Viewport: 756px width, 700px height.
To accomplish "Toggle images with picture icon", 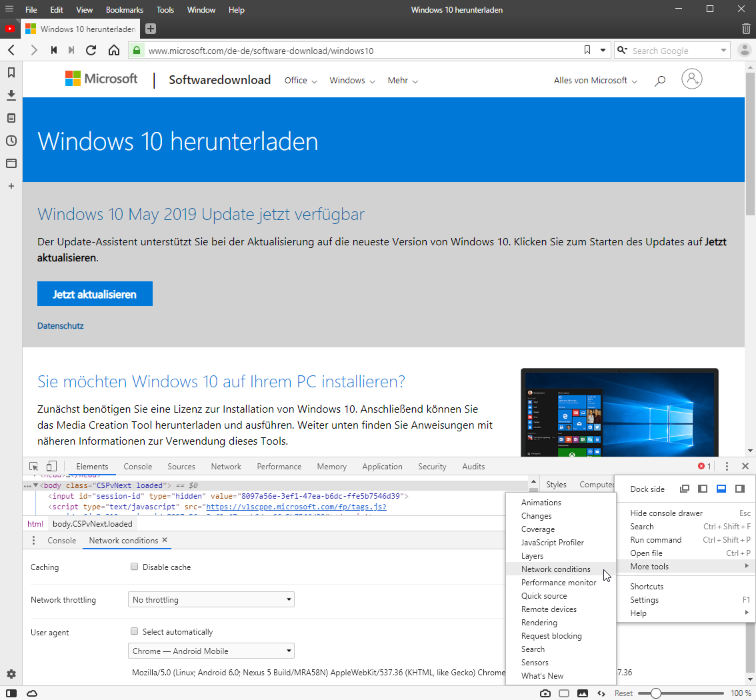I will click(x=583, y=693).
